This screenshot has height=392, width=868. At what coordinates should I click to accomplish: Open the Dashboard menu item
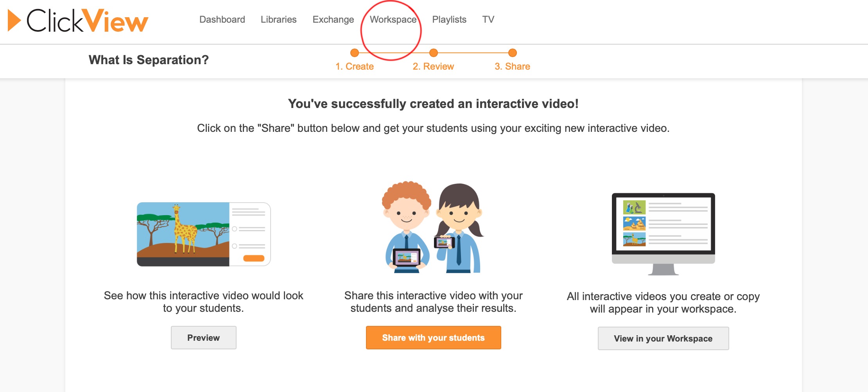click(x=222, y=20)
